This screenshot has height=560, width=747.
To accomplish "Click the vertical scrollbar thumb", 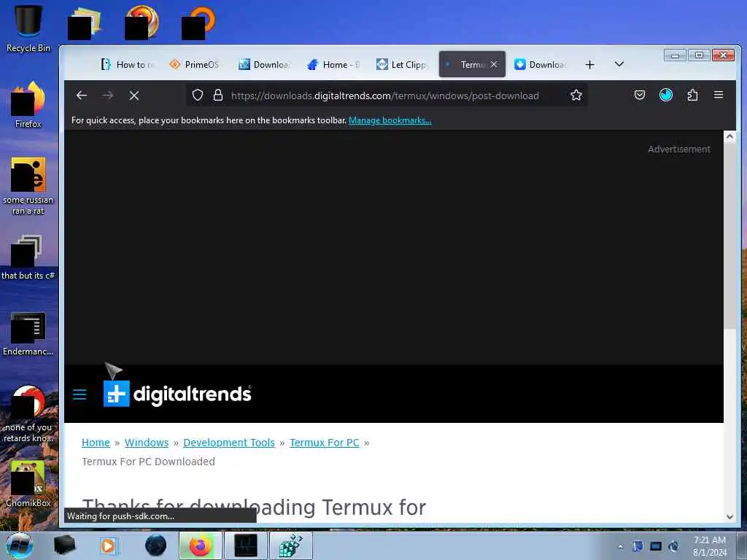I will pyautogui.click(x=729, y=236).
